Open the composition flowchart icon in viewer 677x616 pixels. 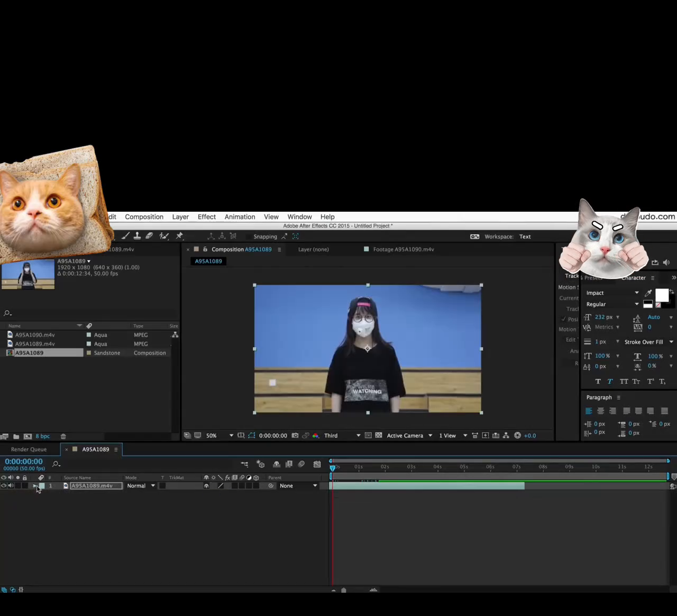point(506,436)
